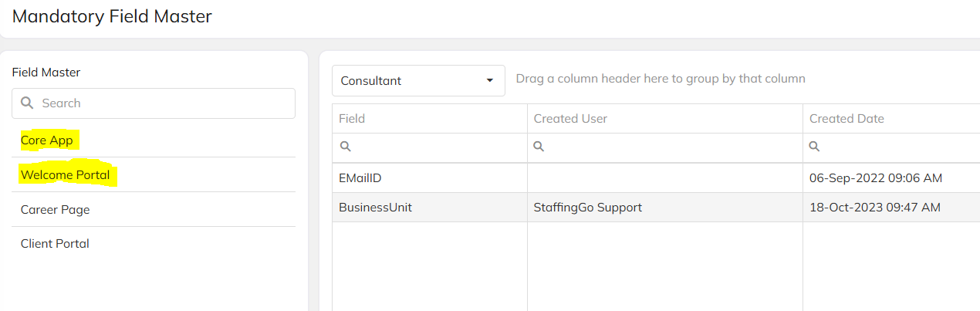Click the Field column filter magnifier icon
Screen dimensions: 980x311
click(345, 147)
